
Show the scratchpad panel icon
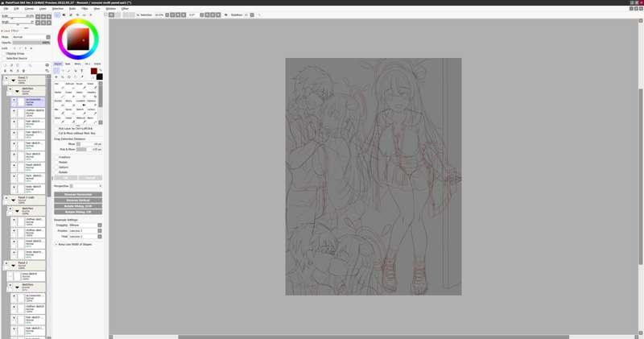[x=90, y=14]
